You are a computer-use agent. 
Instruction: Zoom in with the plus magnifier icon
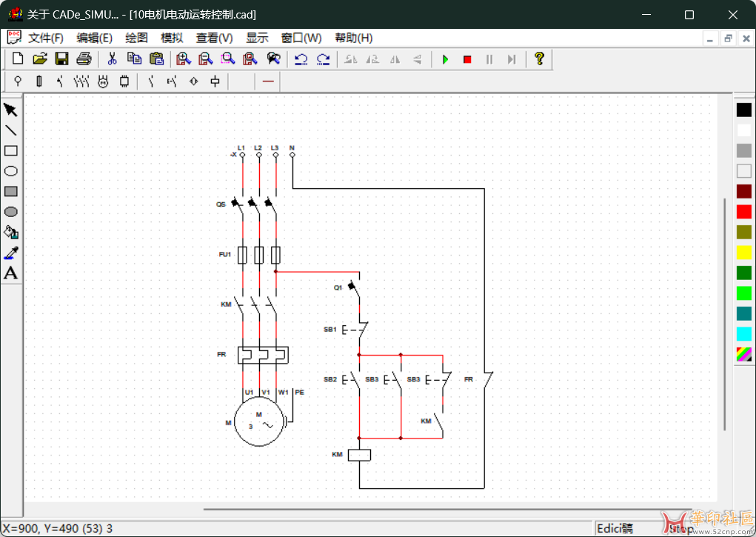183,59
